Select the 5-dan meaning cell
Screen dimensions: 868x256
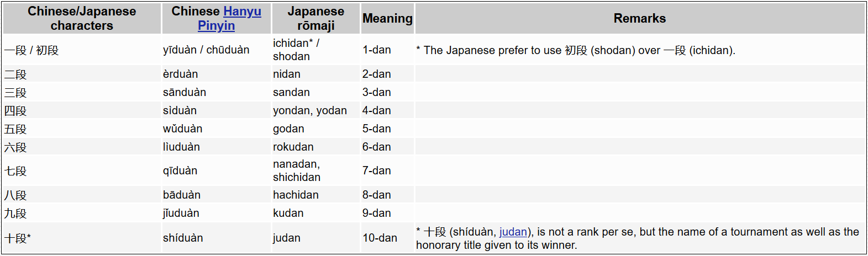point(377,129)
